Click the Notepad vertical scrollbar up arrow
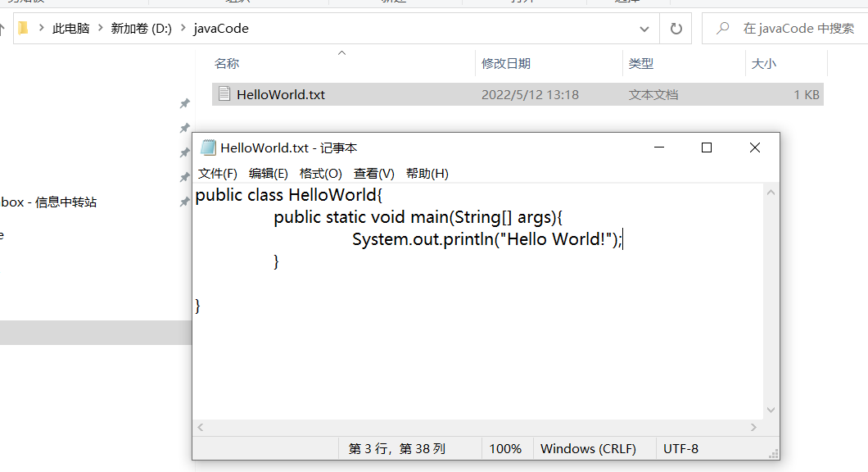Image resolution: width=868 pixels, height=472 pixels. click(771, 193)
